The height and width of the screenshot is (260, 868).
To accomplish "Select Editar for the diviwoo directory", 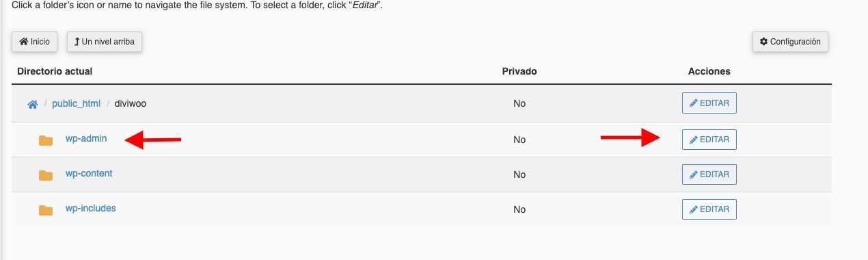I will [709, 103].
